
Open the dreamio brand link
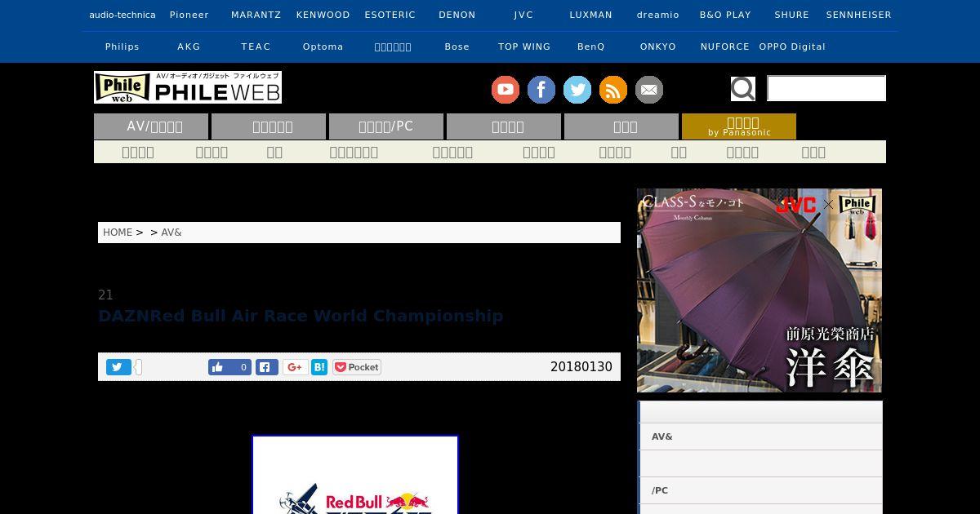coord(658,15)
